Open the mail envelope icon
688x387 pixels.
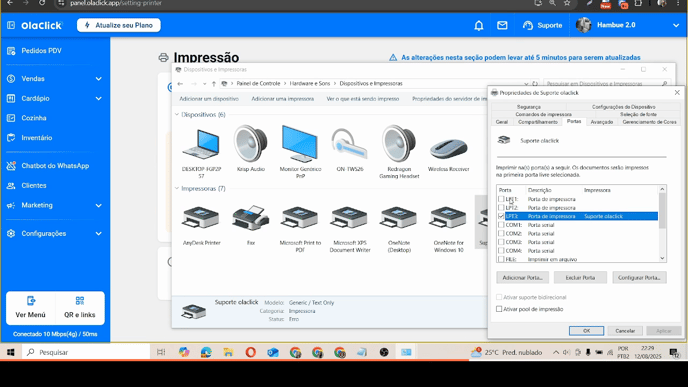point(502,25)
